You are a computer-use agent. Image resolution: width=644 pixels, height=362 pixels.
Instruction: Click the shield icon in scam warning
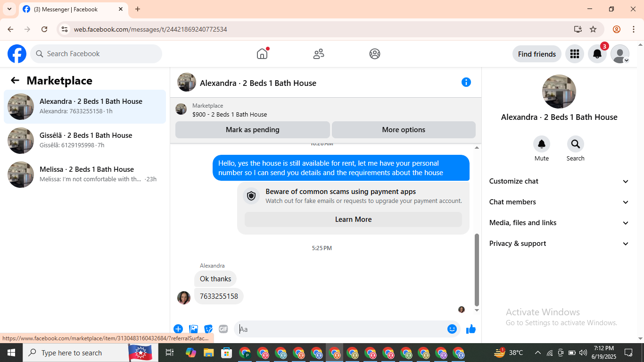(x=251, y=196)
